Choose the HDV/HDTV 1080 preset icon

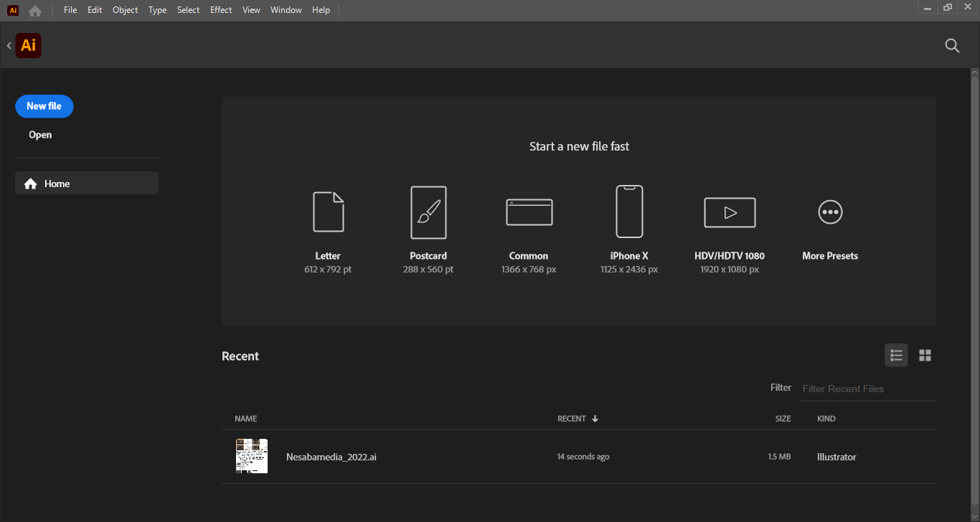730,212
